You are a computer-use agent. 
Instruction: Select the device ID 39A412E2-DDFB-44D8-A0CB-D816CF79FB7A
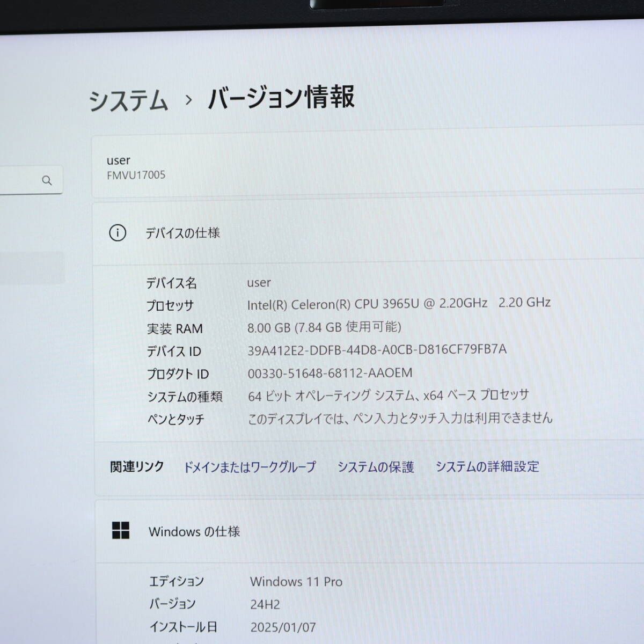(x=377, y=350)
